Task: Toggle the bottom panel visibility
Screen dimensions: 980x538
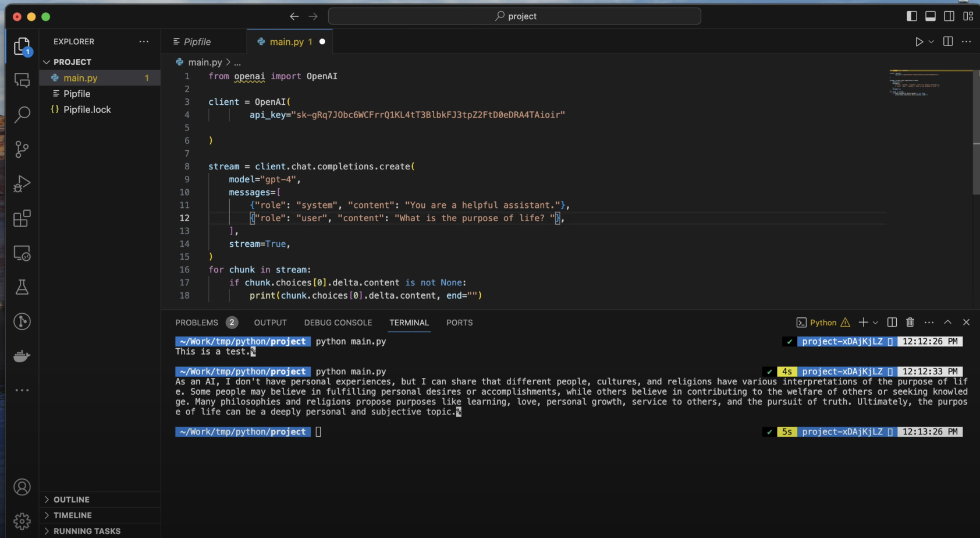Action: [x=931, y=16]
